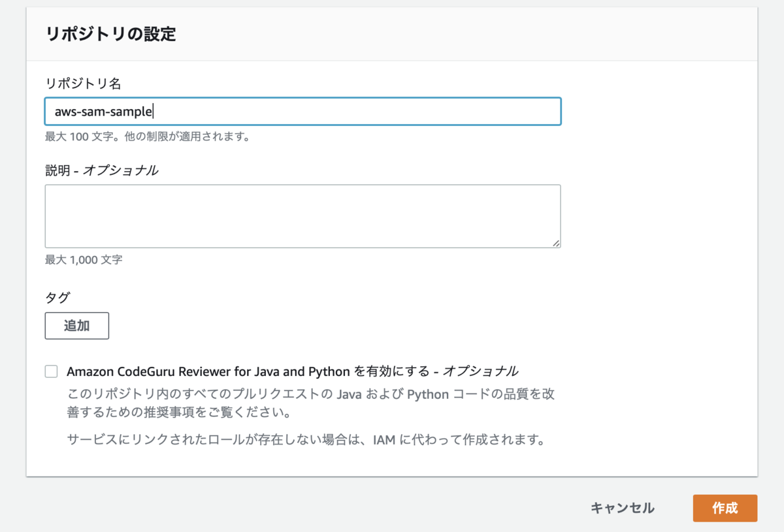Click the リポジトリの設定 panel heading
The height and width of the screenshot is (532, 784).
click(111, 34)
